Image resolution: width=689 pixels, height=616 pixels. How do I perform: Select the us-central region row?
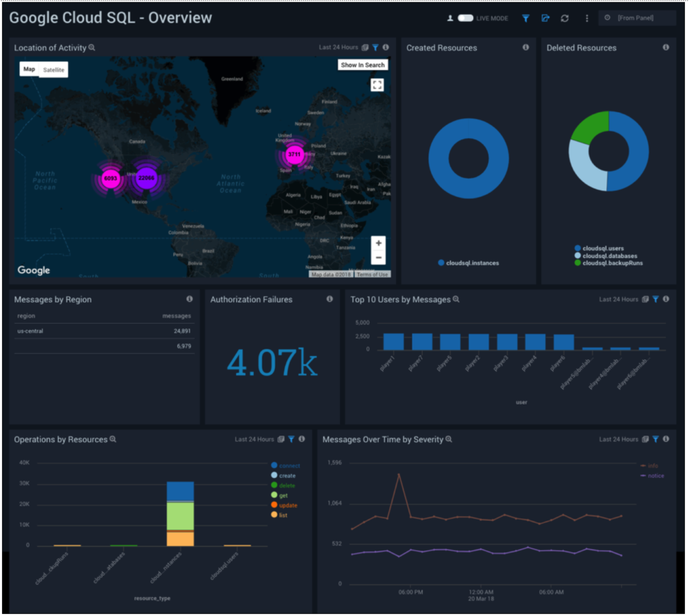[x=104, y=331]
